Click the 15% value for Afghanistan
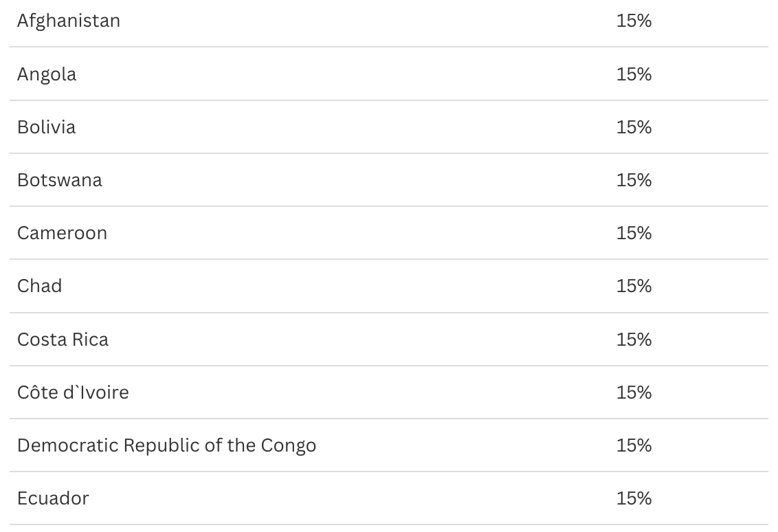Image resolution: width=778 pixels, height=532 pixels. click(x=634, y=21)
